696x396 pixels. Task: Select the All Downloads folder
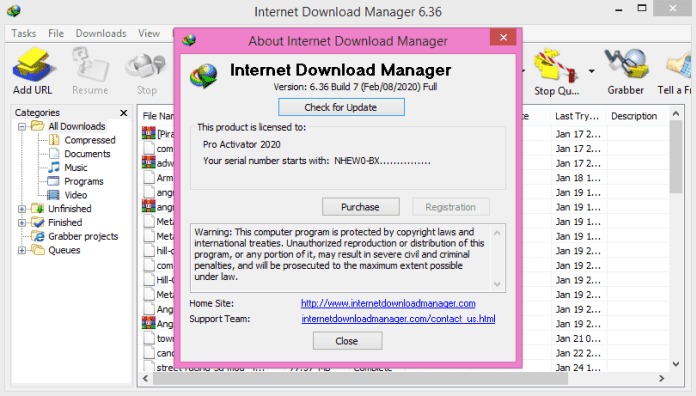(76, 126)
